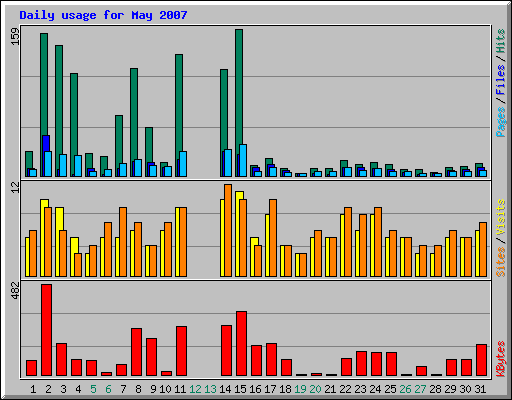Click green weekend day label "12"
This screenshot has width=512, height=400.
(x=195, y=389)
